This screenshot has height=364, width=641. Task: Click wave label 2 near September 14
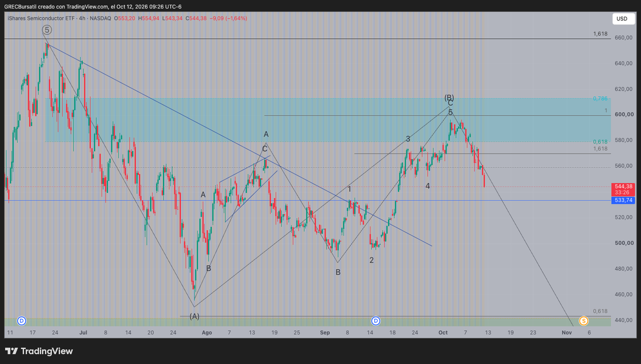[372, 260]
